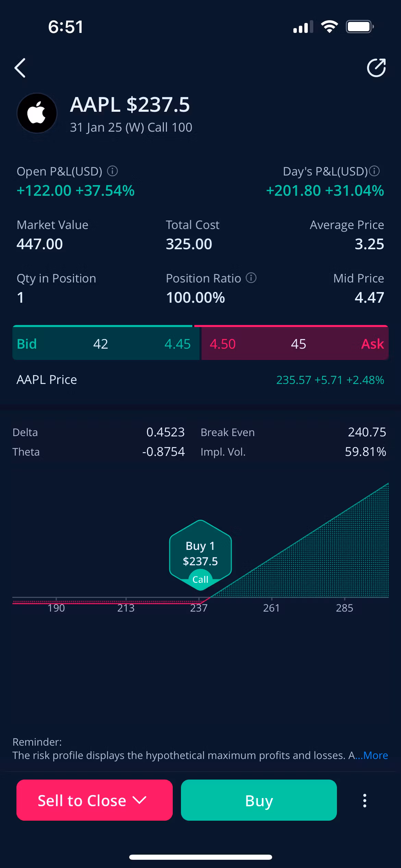Tap the share icon at top right
Image resolution: width=401 pixels, height=868 pixels.
[x=376, y=68]
